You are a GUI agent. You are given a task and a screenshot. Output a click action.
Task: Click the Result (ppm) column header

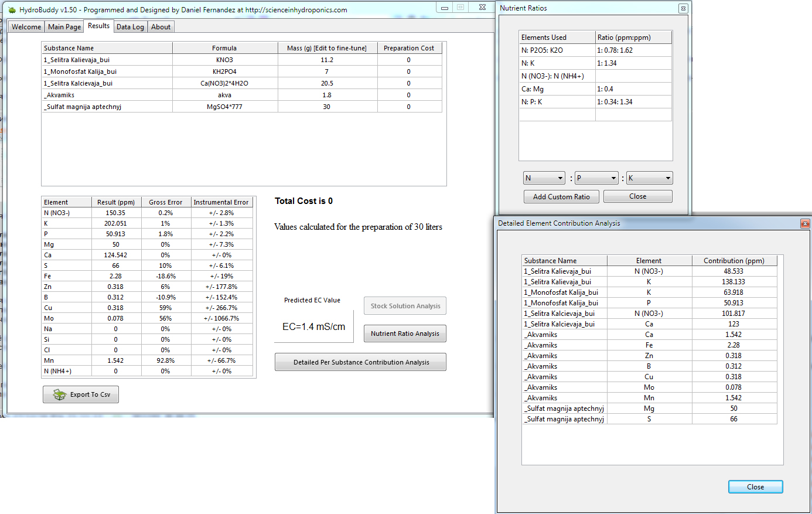point(116,202)
